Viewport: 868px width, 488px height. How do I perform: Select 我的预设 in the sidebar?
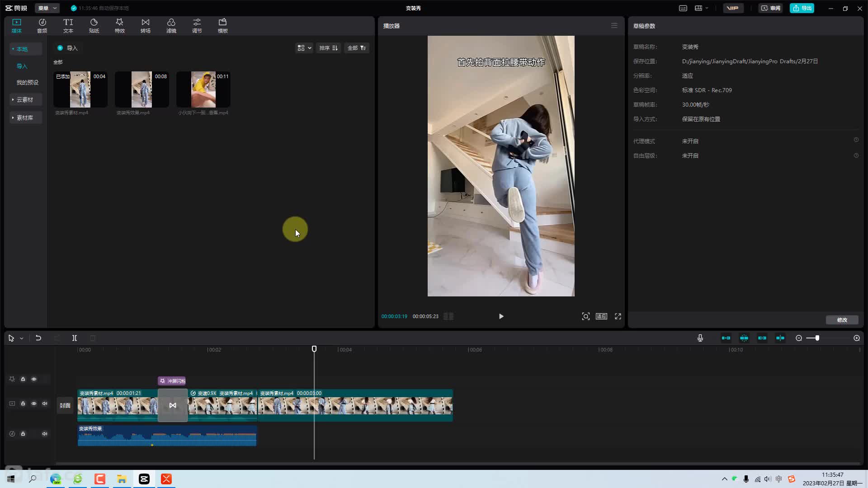pos(28,82)
